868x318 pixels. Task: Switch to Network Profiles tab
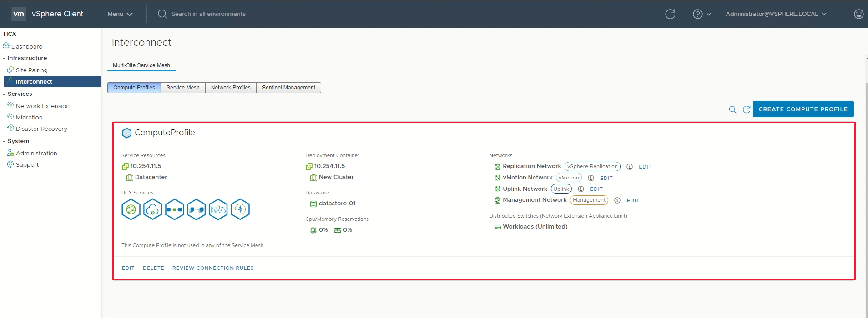231,88
